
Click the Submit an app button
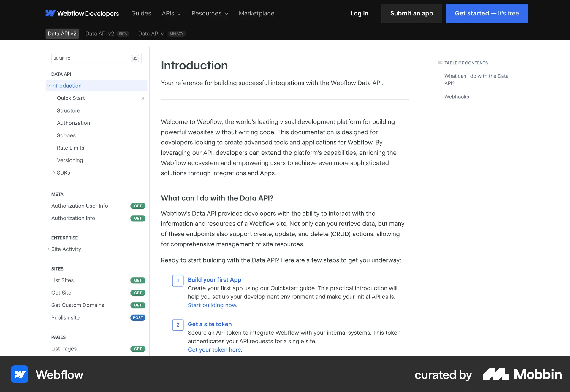[x=411, y=13]
